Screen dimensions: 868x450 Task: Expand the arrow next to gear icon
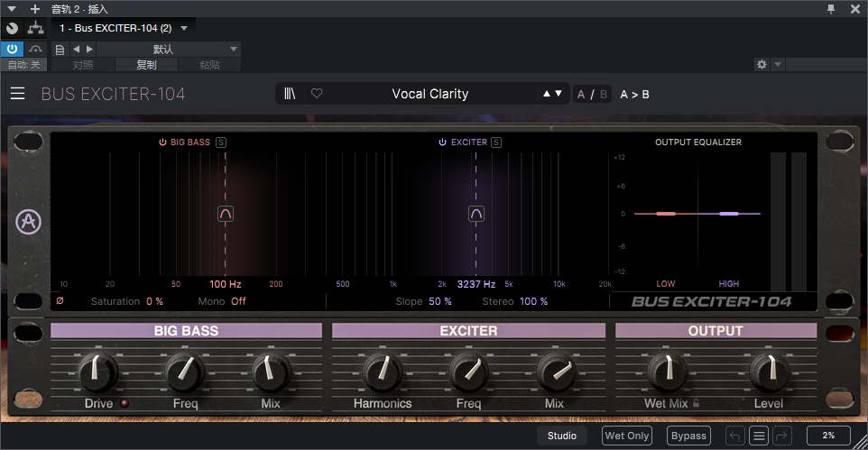[778, 64]
